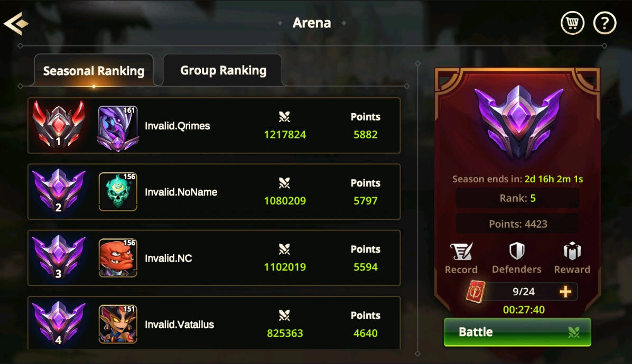Viewport: 632px width, 364px height.
Task: View Invalid.NoName skull avatar
Action: pyautogui.click(x=118, y=191)
